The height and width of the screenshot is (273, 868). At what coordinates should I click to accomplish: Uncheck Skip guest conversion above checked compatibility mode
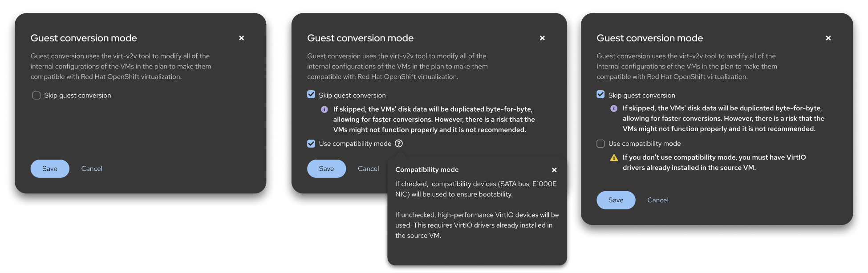311,95
